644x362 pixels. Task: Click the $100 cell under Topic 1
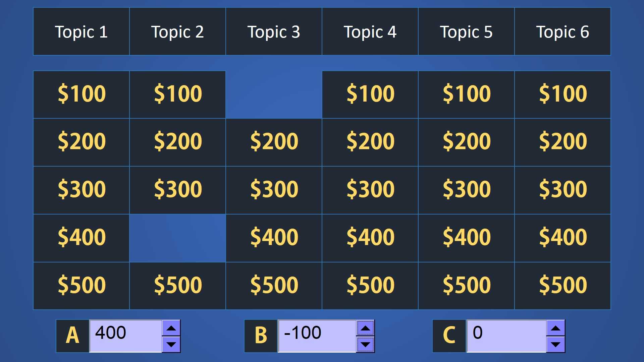82,93
